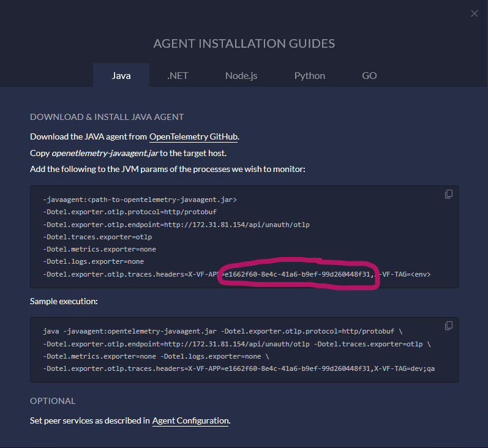Switch to the Python tab
The height and width of the screenshot is (448, 488).
(310, 75)
